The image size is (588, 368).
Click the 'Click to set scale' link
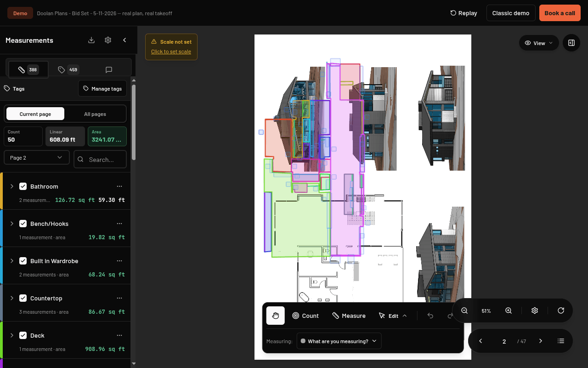pos(171,52)
